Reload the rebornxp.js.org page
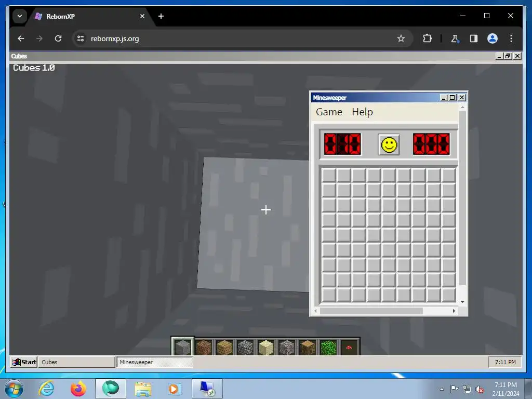The height and width of the screenshot is (399, 532). tap(58, 38)
